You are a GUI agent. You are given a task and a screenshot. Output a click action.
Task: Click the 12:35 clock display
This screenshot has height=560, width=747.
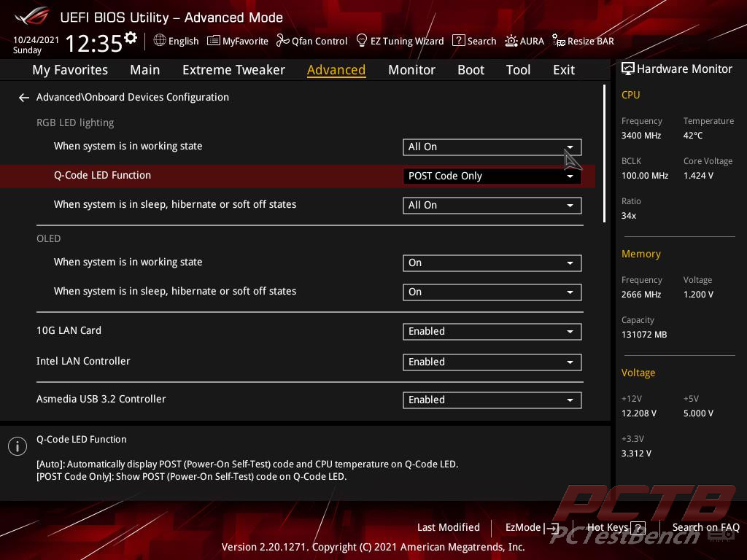click(x=93, y=43)
